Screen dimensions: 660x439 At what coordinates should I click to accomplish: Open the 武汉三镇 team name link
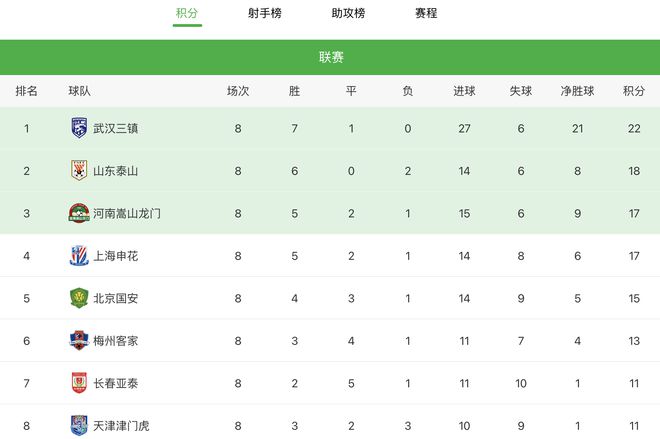pos(115,128)
